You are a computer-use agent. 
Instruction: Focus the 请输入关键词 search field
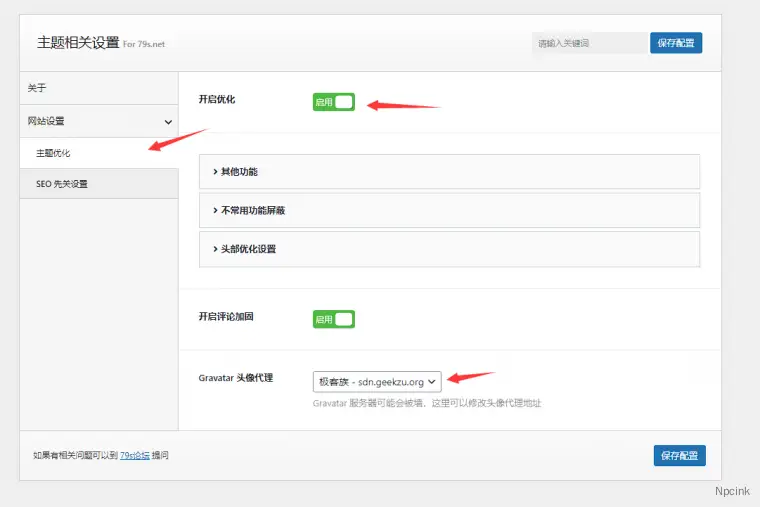588,43
